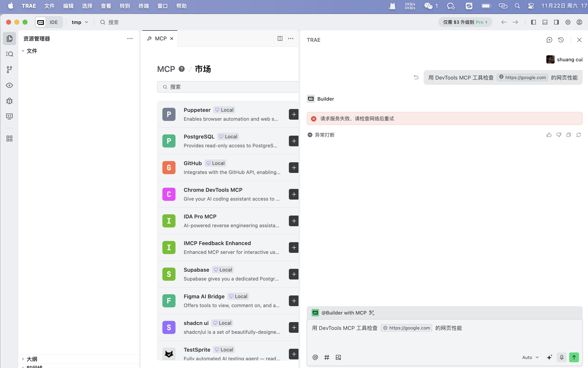This screenshot has width=588, height=368.
Task: Open the Extensions grid icon in sidebar
Action: pyautogui.click(x=9, y=139)
